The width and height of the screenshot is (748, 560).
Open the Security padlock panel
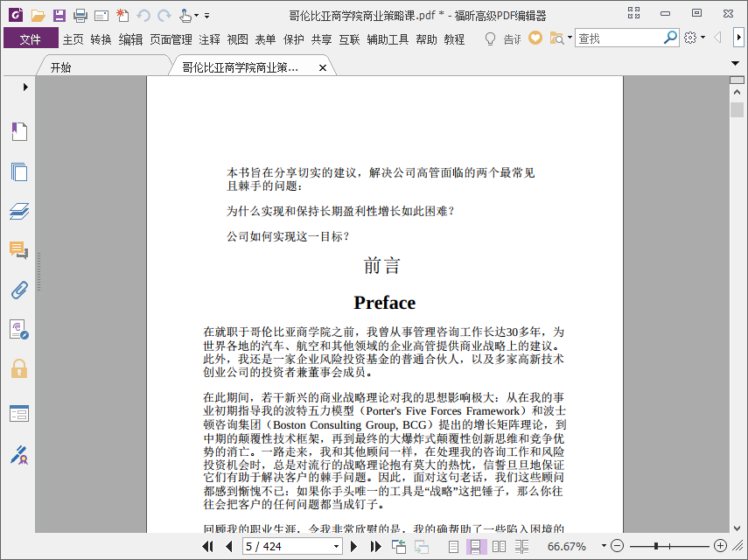[19, 369]
